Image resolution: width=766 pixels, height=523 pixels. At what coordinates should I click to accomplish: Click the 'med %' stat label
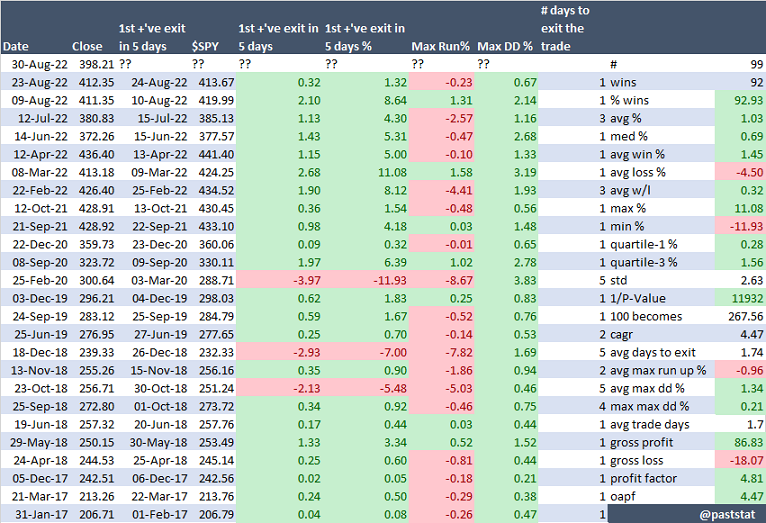(629, 136)
